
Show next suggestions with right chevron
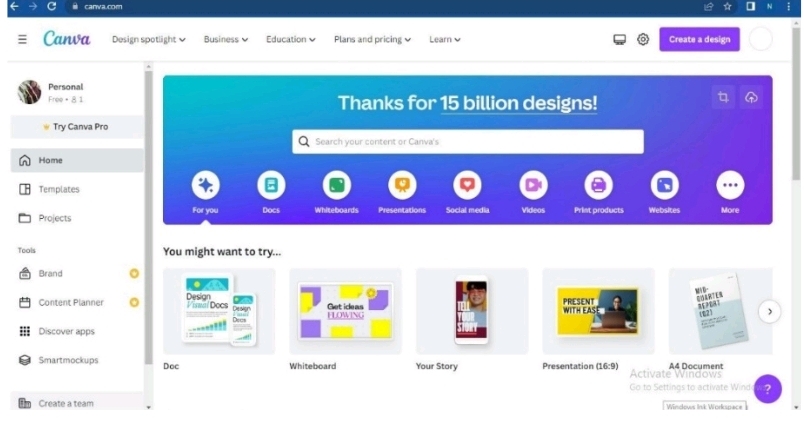(x=770, y=312)
